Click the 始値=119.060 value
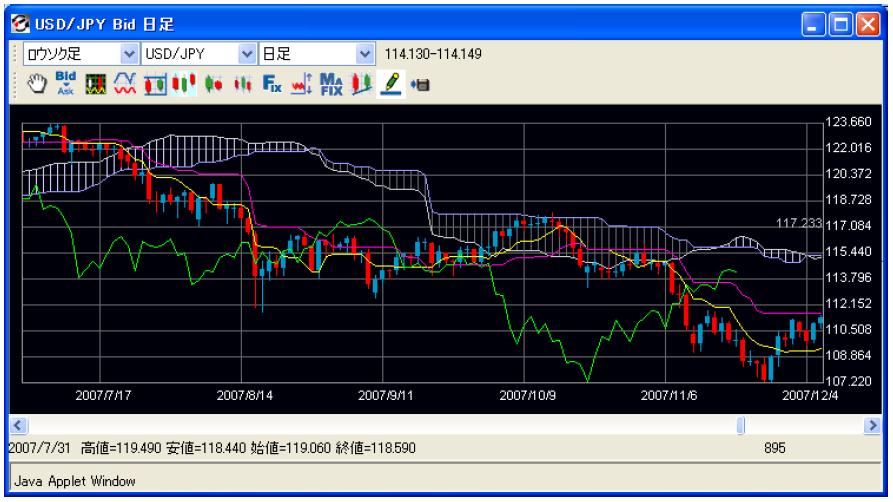Screen dimensions: 893x502 pos(290,448)
